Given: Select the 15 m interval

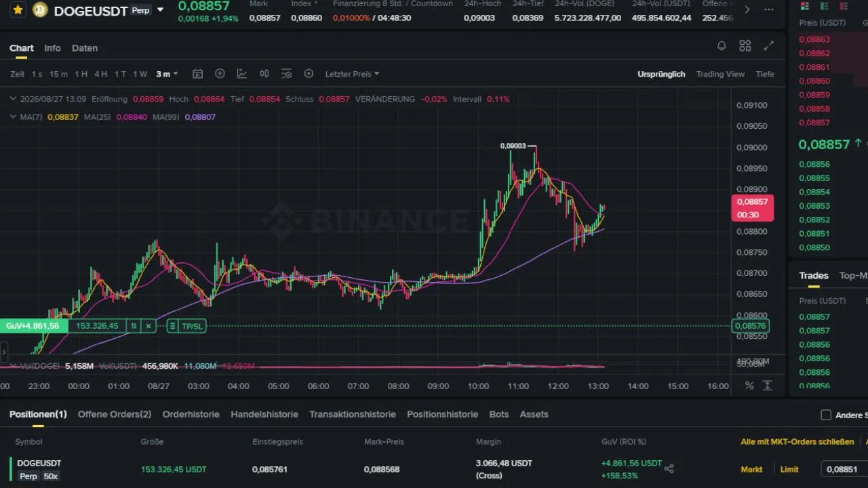Looking at the screenshot, I should pyautogui.click(x=58, y=74).
